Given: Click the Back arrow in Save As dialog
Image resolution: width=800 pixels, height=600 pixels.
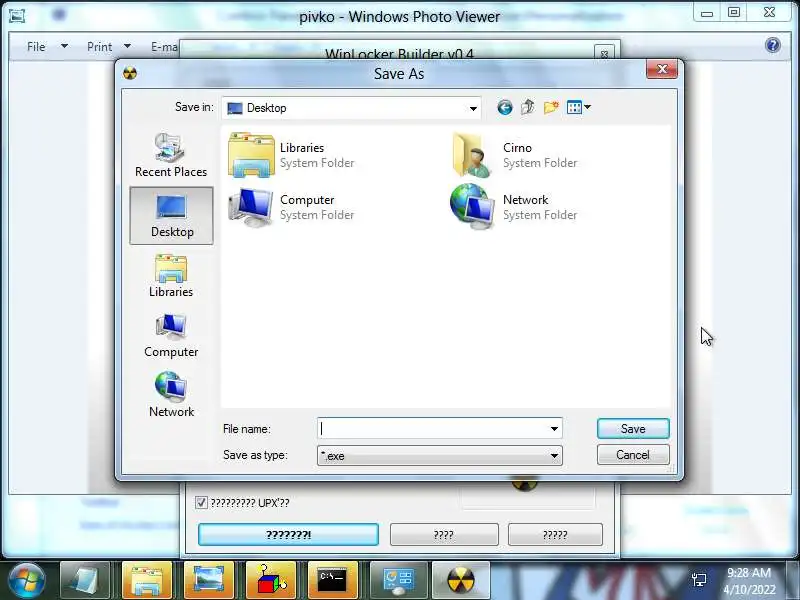Looking at the screenshot, I should point(505,108).
